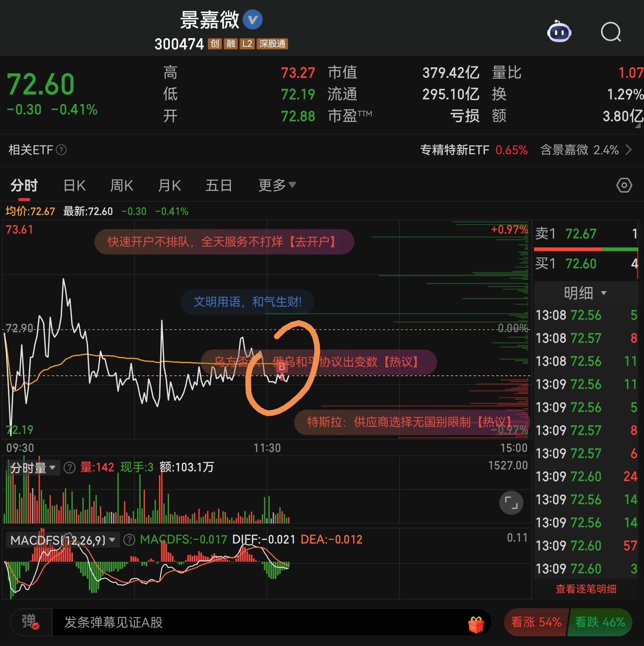Tap the L2 level badge

click(x=247, y=44)
